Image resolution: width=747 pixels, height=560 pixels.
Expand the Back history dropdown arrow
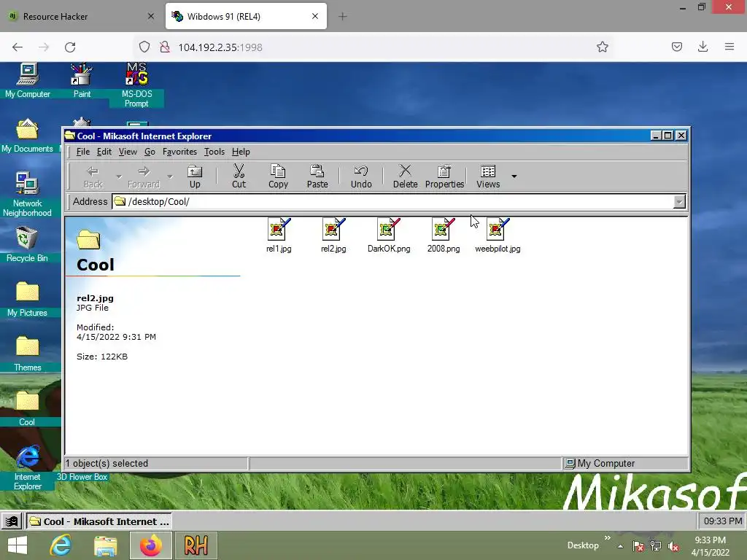[x=119, y=176]
